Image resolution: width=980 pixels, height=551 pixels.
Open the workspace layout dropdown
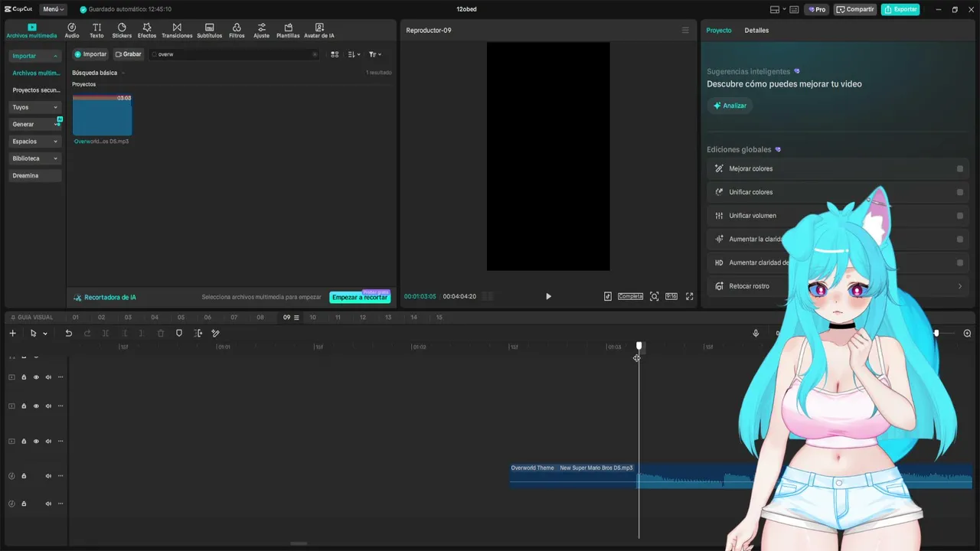(778, 9)
